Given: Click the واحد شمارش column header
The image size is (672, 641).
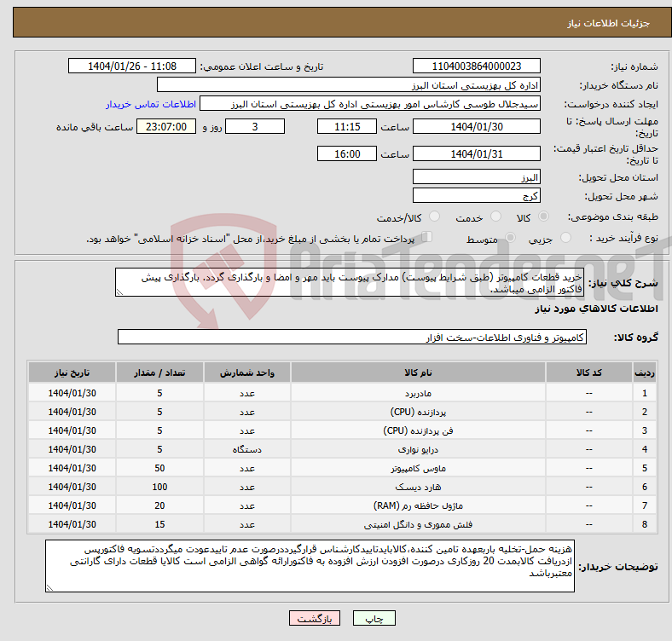Looking at the screenshot, I should (x=247, y=372).
